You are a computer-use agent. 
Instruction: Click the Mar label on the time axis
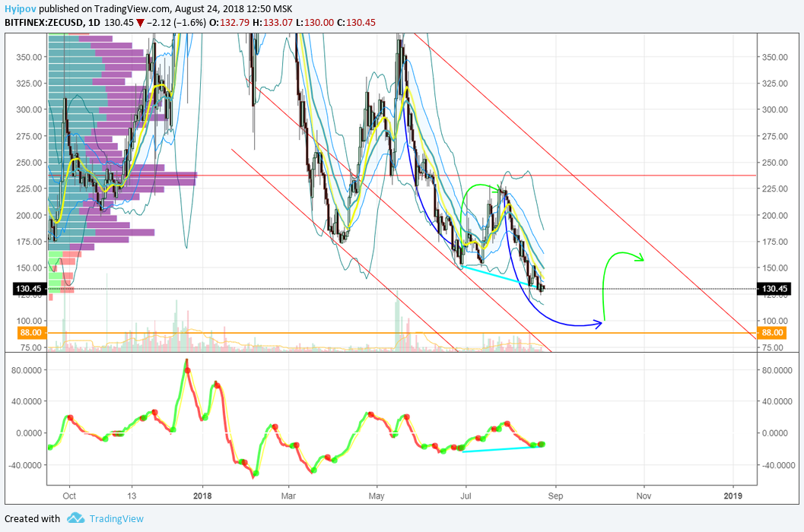(289, 496)
